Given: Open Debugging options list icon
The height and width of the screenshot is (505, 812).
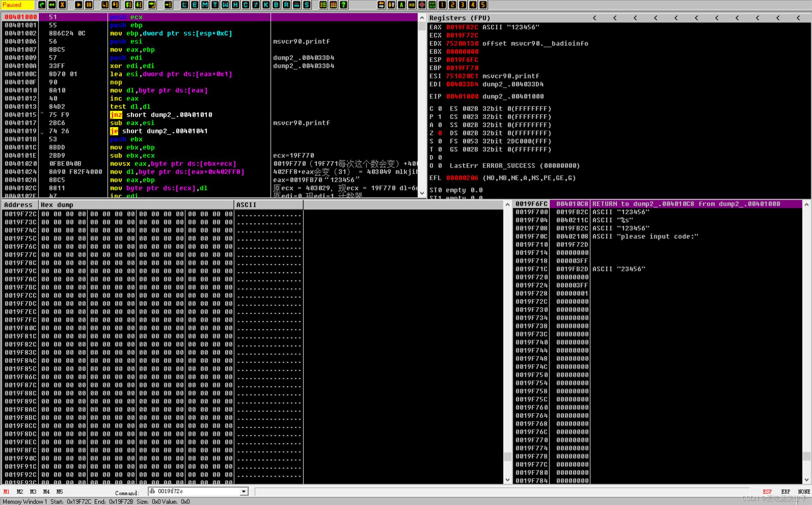Looking at the screenshot, I should tap(323, 5).
